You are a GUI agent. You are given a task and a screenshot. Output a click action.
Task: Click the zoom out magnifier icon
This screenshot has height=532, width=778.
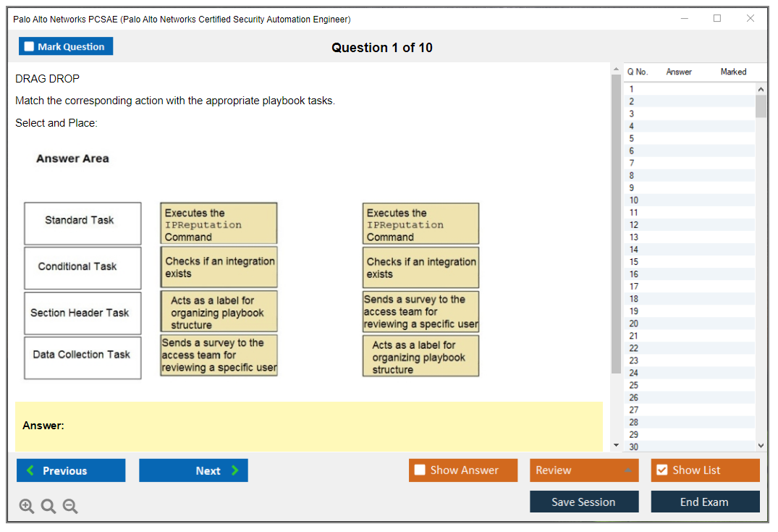pyautogui.click(x=70, y=507)
